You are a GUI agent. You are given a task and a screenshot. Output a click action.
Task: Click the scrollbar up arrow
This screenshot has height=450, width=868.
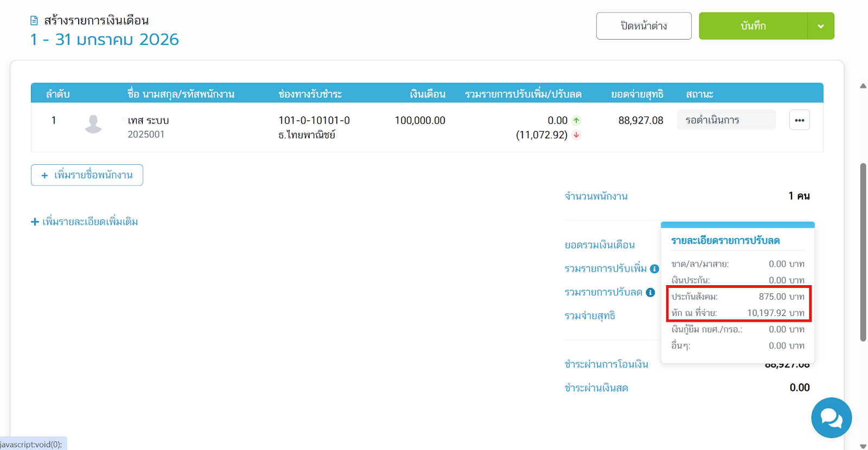click(x=863, y=86)
